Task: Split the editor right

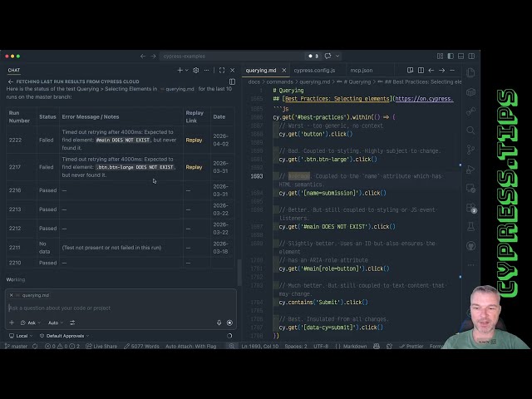Action: 421,70
